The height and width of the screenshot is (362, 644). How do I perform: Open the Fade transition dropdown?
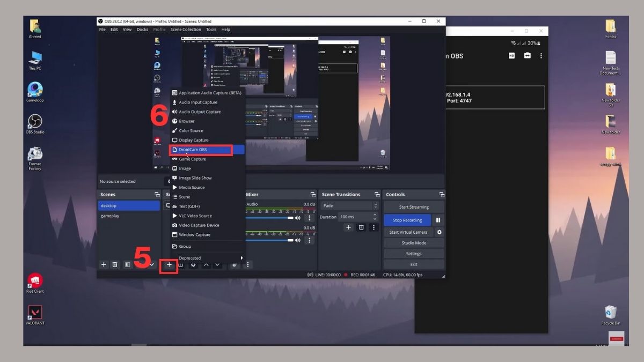click(349, 205)
